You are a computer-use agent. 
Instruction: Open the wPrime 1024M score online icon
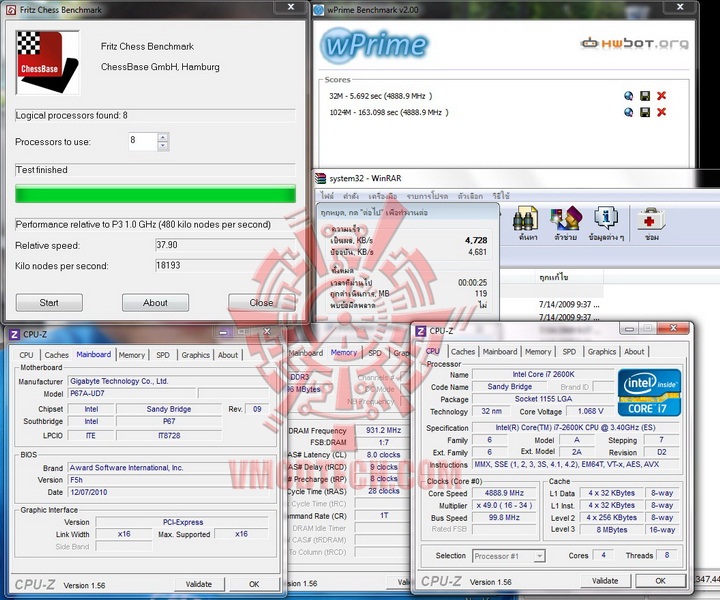(628, 112)
